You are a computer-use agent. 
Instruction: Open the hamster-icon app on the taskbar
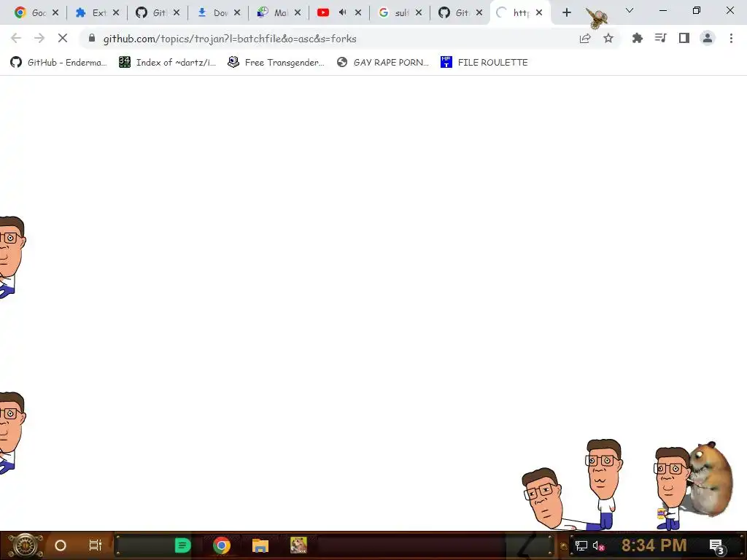click(x=298, y=545)
